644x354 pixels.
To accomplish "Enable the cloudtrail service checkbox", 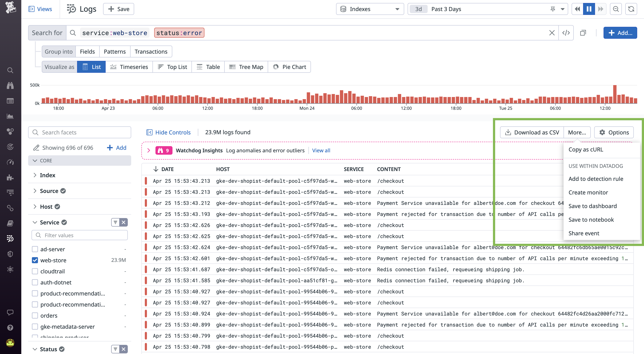I will (35, 271).
